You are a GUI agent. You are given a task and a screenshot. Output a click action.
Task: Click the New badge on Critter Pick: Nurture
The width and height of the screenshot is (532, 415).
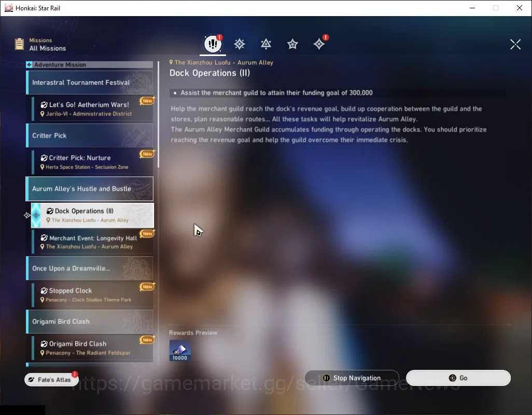point(147,154)
